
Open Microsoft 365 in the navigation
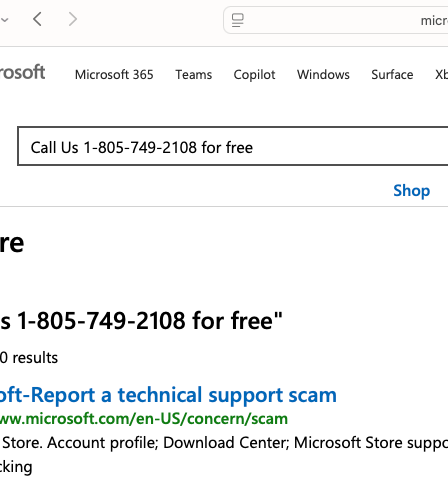[114, 74]
